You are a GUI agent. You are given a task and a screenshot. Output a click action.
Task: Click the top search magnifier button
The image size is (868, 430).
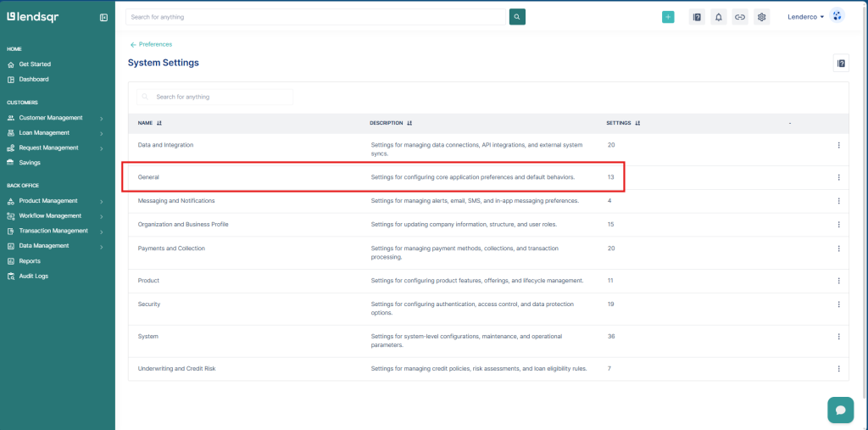click(517, 17)
